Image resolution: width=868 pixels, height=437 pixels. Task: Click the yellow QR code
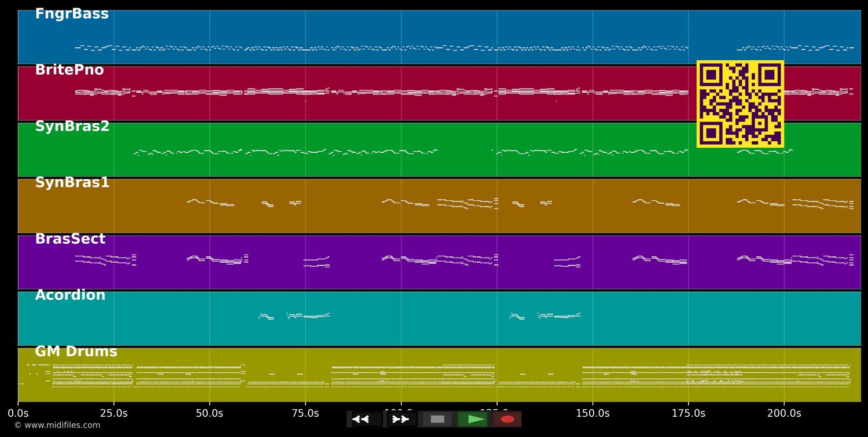(740, 104)
